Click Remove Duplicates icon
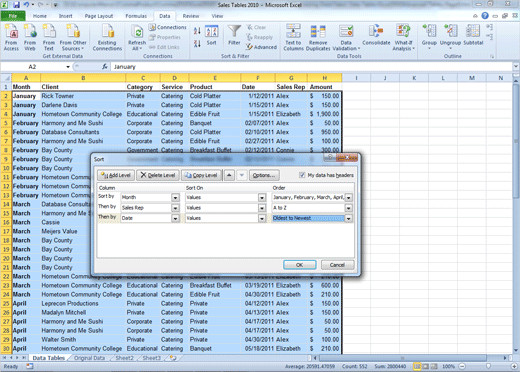The height and width of the screenshot is (372, 520). coord(318,37)
